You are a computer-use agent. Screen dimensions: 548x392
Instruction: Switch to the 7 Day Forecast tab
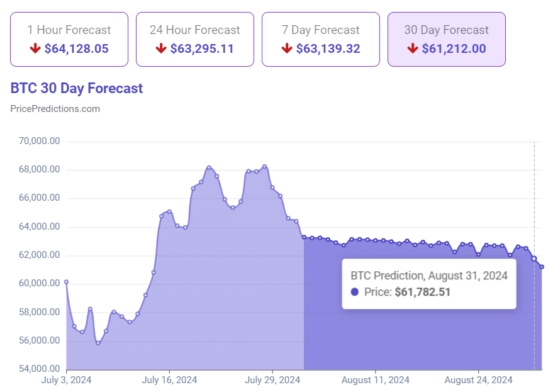321,39
